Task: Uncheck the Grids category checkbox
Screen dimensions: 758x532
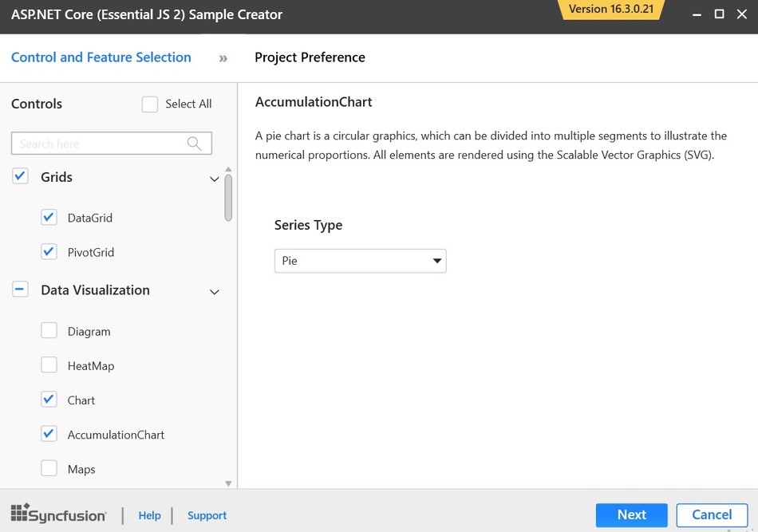Action: pyautogui.click(x=20, y=176)
